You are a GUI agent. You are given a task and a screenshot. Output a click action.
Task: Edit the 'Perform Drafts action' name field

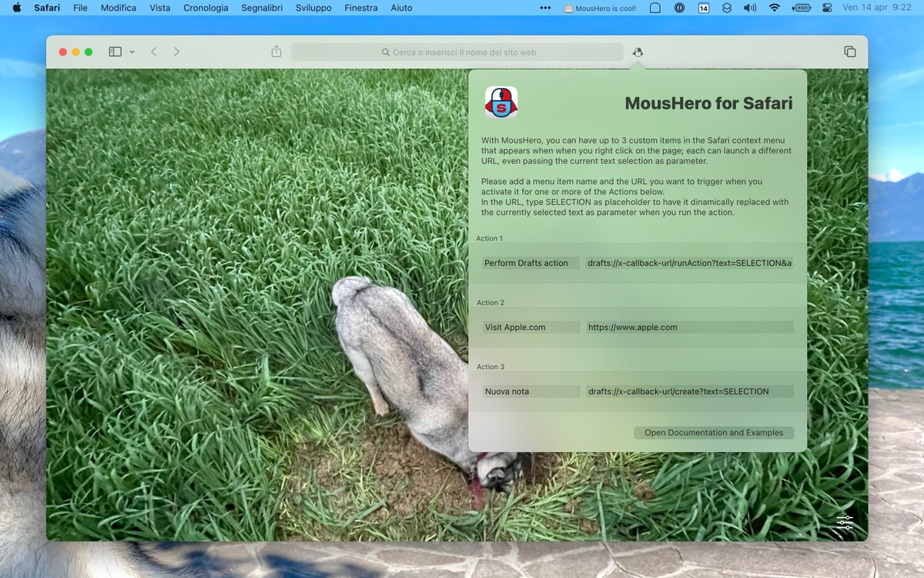pos(531,263)
